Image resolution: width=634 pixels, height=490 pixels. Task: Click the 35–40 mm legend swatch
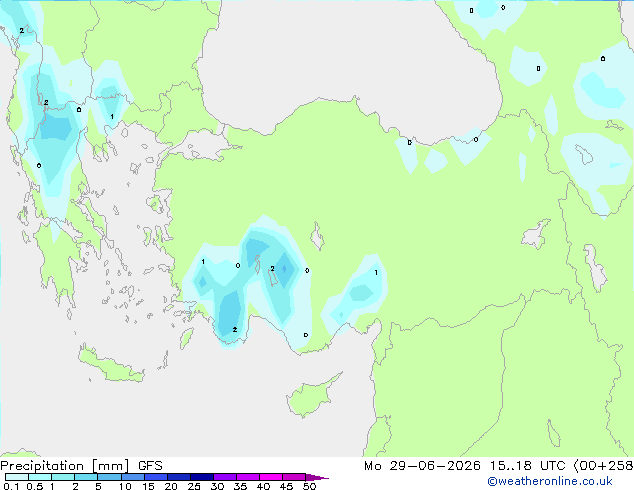pos(248,477)
